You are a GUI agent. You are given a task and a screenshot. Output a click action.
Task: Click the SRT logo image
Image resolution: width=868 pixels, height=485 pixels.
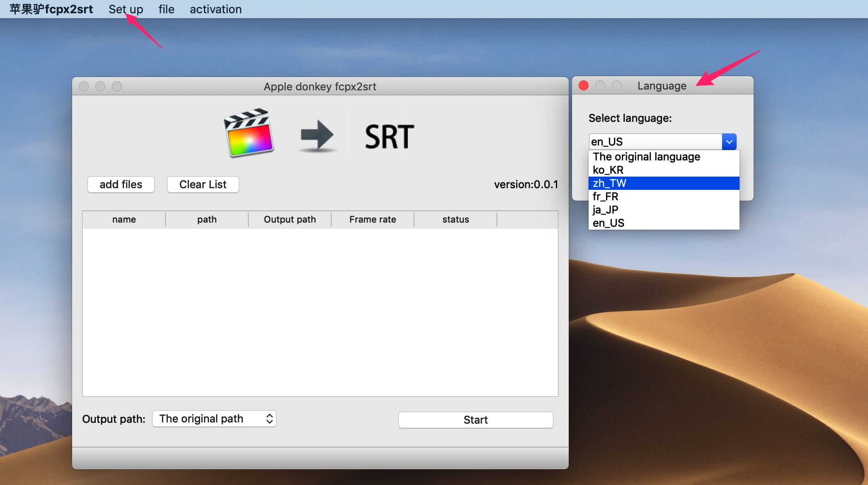(x=389, y=137)
